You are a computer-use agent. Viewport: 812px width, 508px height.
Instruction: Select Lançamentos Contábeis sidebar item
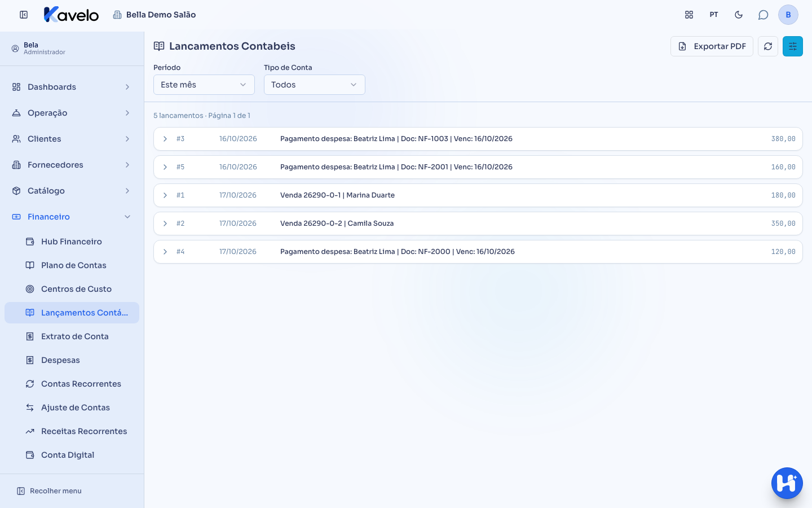[72, 313]
